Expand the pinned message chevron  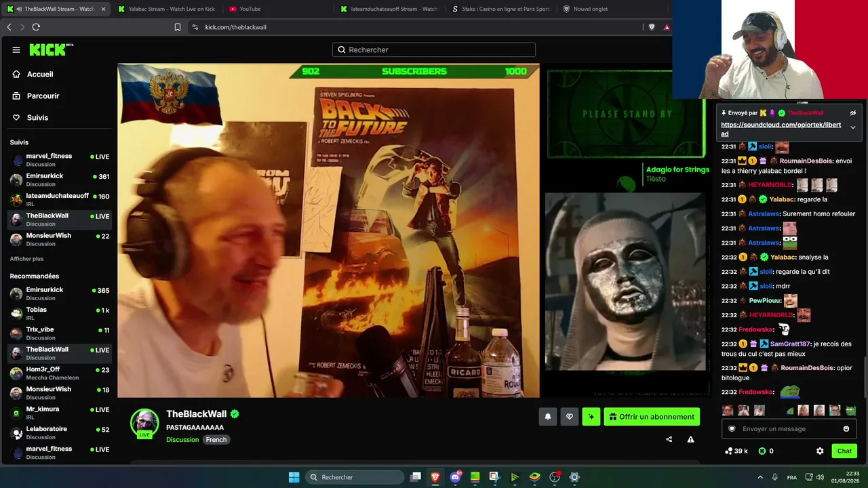(x=853, y=127)
